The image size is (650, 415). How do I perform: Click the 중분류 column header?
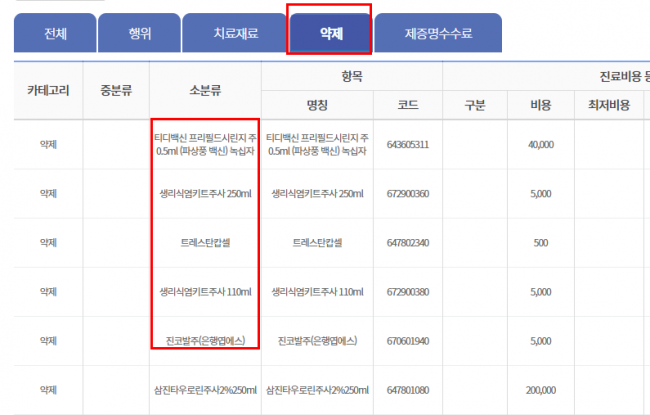click(116, 90)
